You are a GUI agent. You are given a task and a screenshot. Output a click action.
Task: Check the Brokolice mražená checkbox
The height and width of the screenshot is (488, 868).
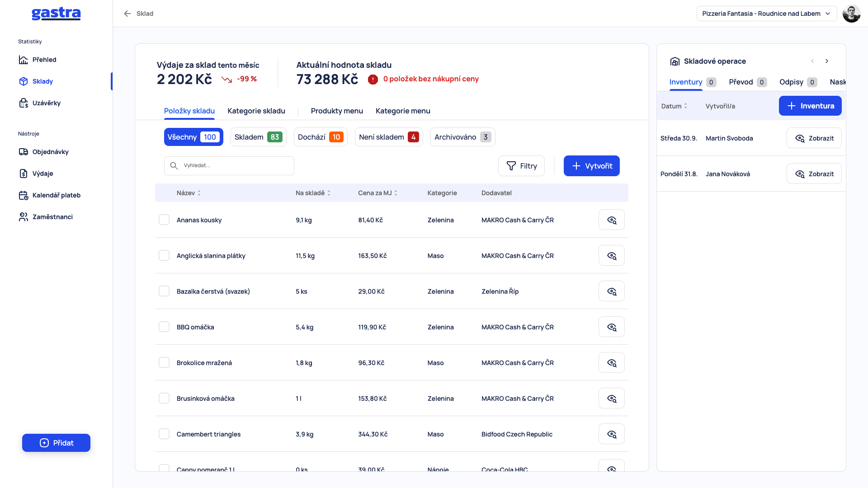click(x=164, y=363)
